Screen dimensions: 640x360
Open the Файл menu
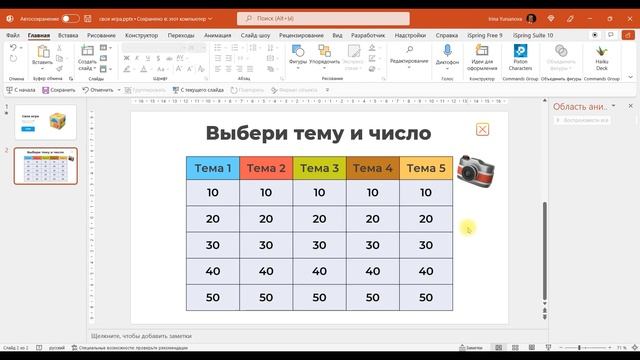pos(13,36)
